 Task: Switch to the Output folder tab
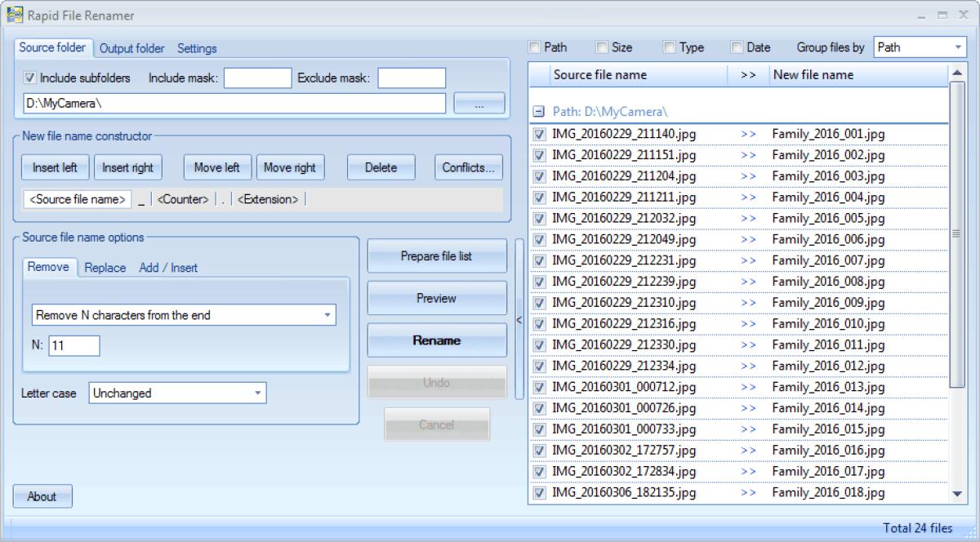131,48
